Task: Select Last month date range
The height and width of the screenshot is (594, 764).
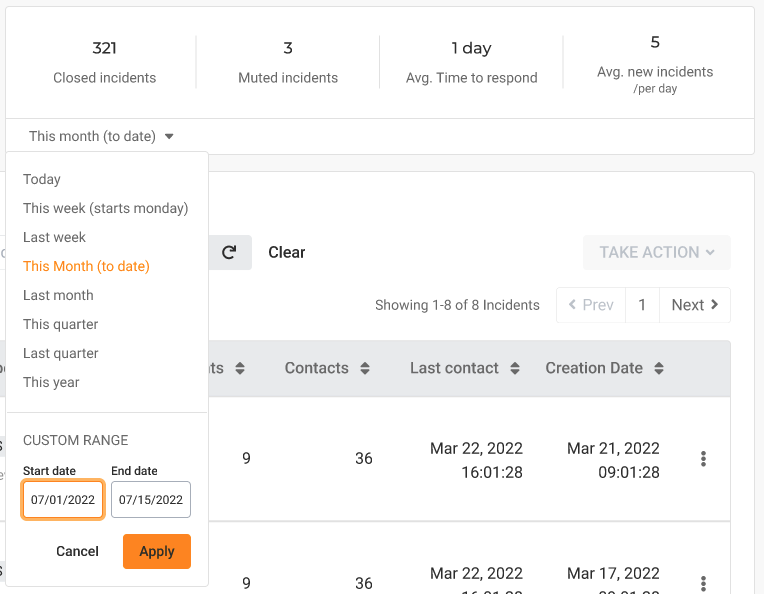Action: (58, 296)
